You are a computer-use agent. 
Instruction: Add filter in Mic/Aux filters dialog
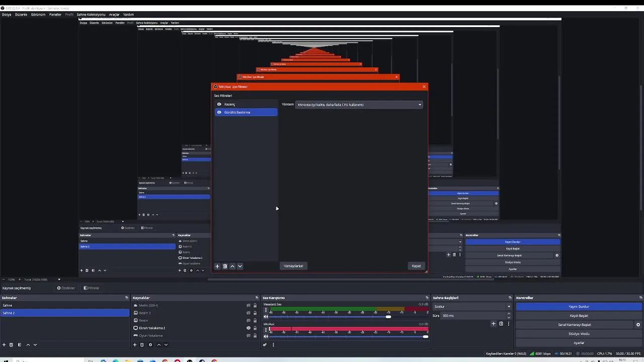tap(217, 266)
